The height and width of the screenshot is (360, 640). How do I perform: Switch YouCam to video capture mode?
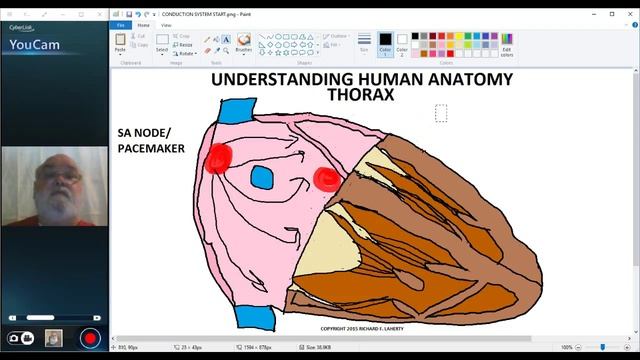coord(27,338)
